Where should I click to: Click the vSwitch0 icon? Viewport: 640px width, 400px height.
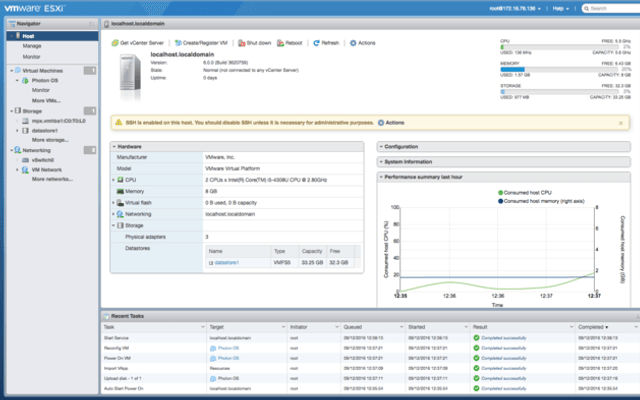(25, 160)
